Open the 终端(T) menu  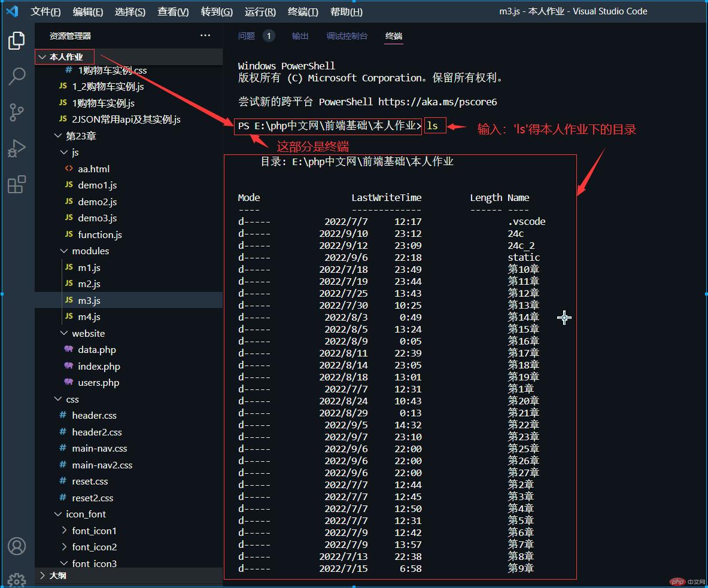point(303,11)
